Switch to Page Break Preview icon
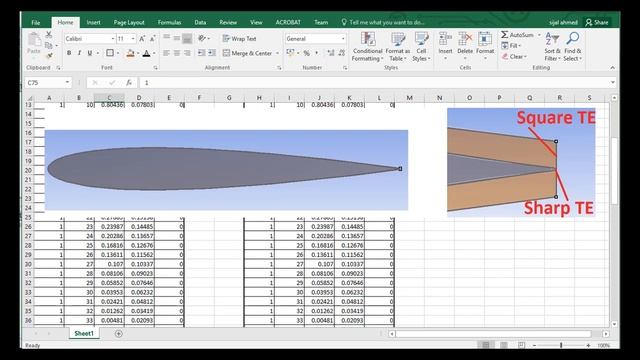This screenshot has width=640, height=360. [x=521, y=345]
